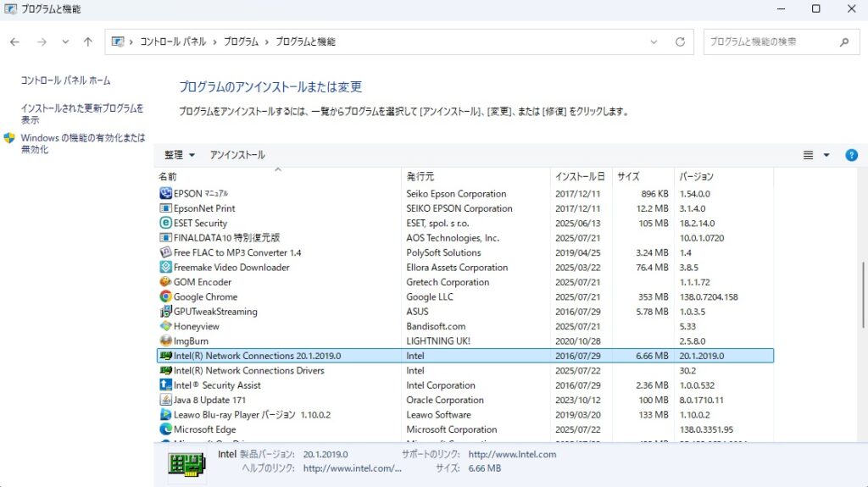Click the ImgBurn program icon
Image resolution: width=868 pixels, height=487 pixels.
(165, 341)
